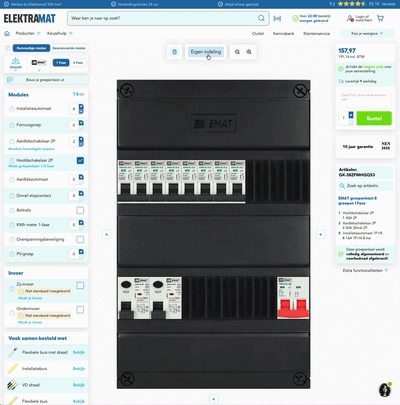Click the reviews star rating in top bar
Screen dimensions: 400x405
tap(352, 4)
